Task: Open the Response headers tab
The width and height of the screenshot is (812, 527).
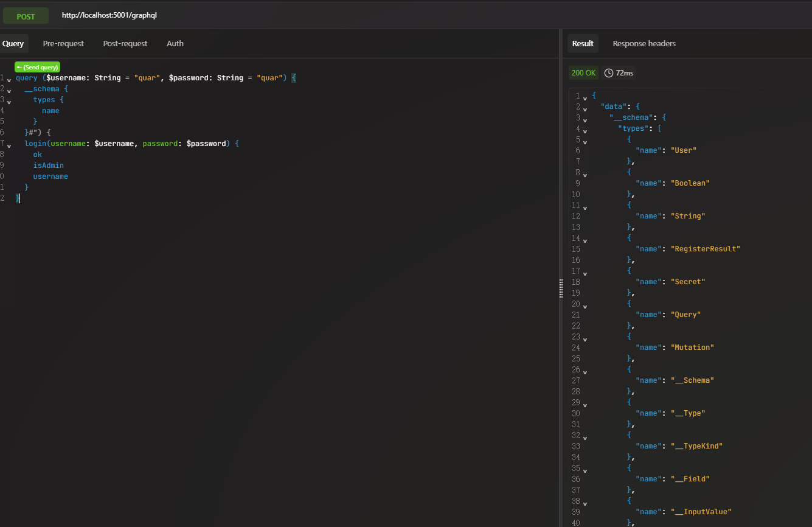Action: pyautogui.click(x=644, y=44)
